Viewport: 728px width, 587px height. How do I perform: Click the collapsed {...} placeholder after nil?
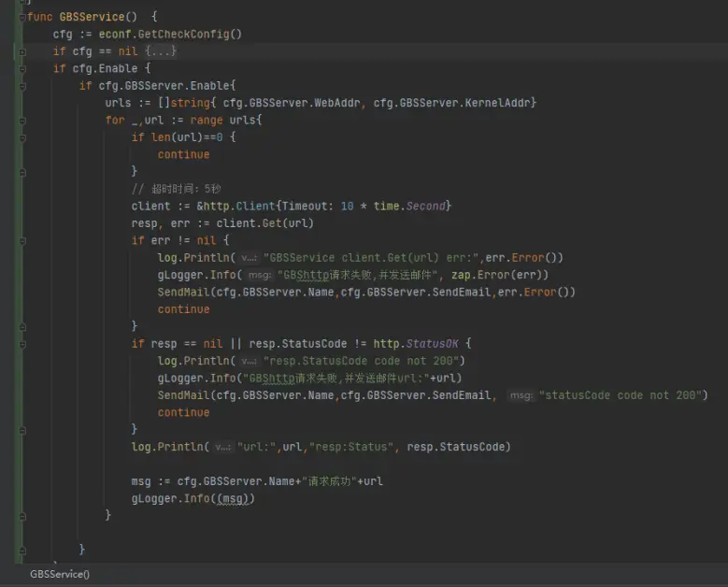click(x=160, y=51)
